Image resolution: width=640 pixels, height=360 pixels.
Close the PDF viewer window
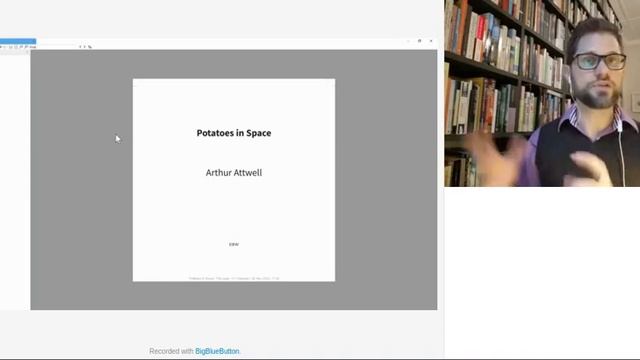(x=431, y=41)
